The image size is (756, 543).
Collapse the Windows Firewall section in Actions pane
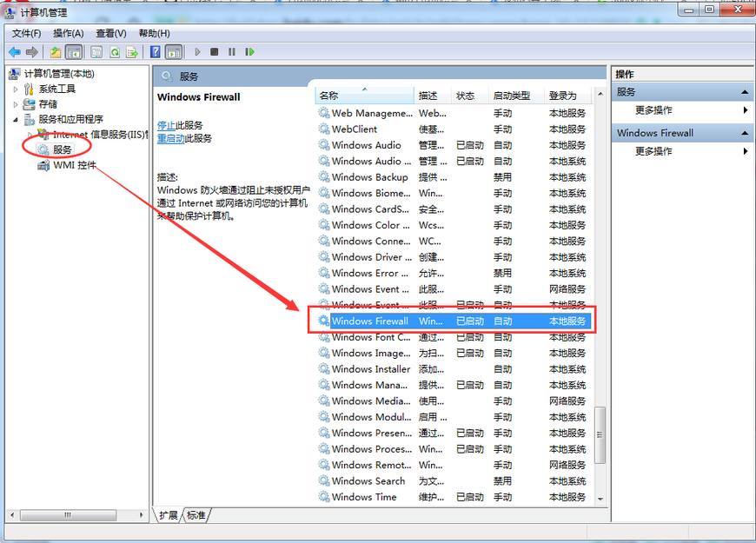click(745, 133)
